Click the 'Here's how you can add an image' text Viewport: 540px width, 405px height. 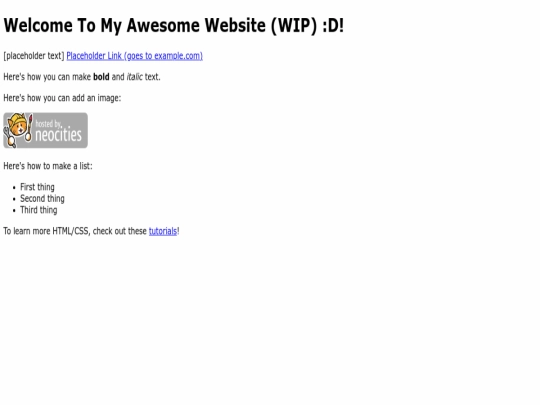(62, 98)
